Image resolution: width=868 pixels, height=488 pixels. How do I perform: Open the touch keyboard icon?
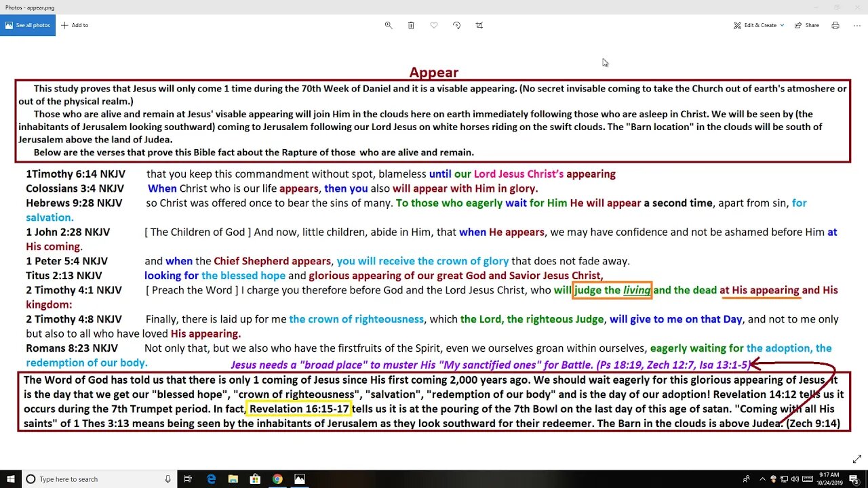pos(808,479)
